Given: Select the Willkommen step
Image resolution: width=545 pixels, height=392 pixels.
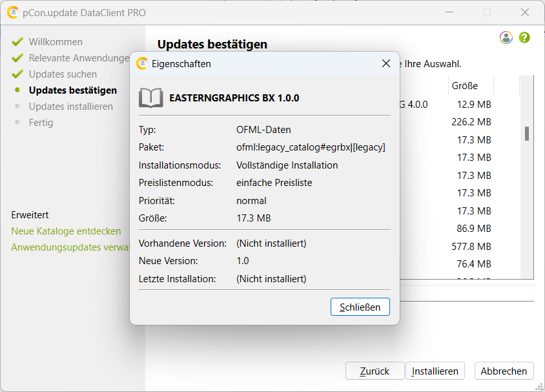Looking at the screenshot, I should 56,42.
